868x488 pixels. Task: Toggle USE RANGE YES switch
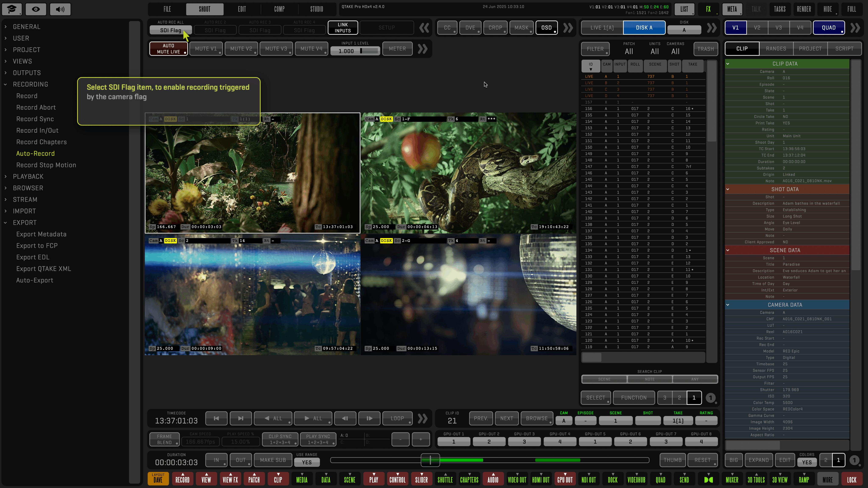307,462
